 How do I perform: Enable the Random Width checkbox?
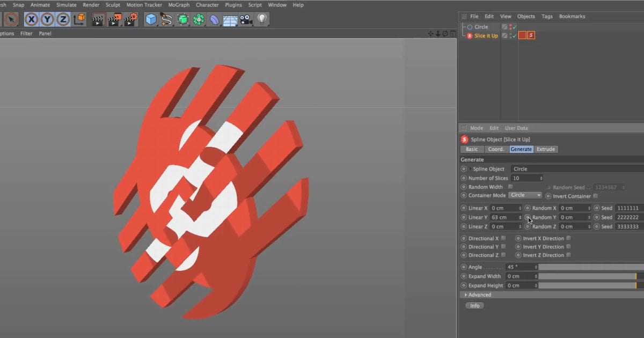[x=510, y=187]
